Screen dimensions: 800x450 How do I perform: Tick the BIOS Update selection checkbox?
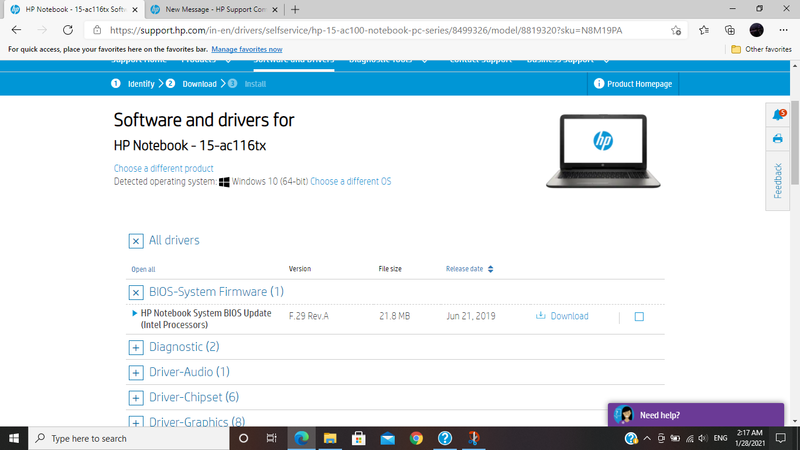[639, 317]
